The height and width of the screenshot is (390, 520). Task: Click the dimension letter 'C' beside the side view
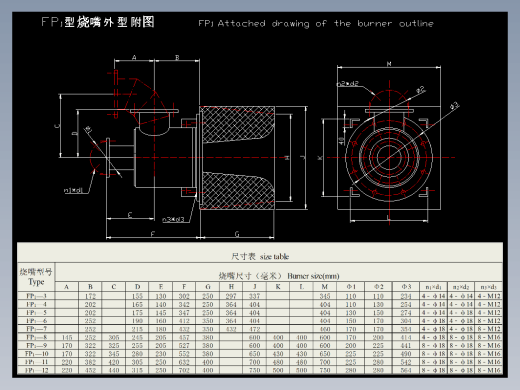point(57,126)
